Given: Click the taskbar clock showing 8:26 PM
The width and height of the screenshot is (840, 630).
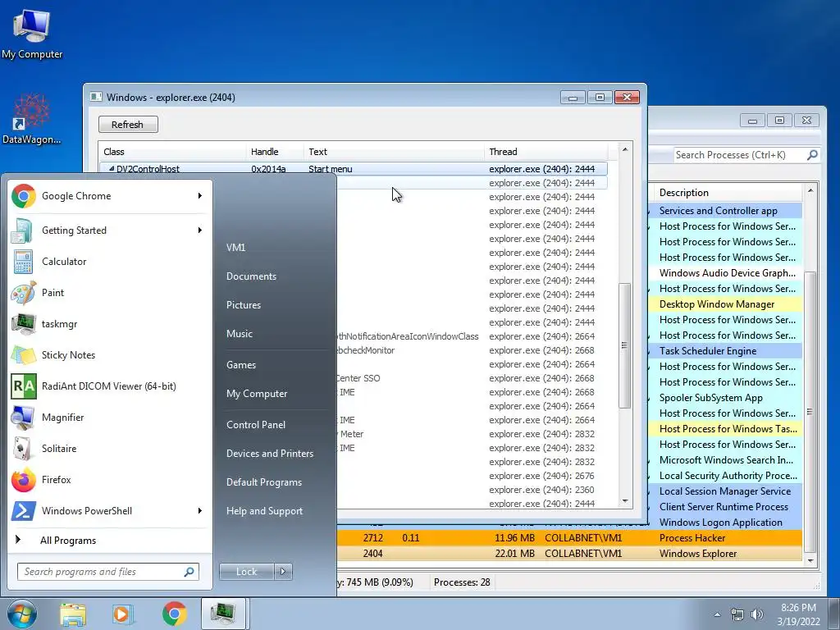Looking at the screenshot, I should click(798, 614).
